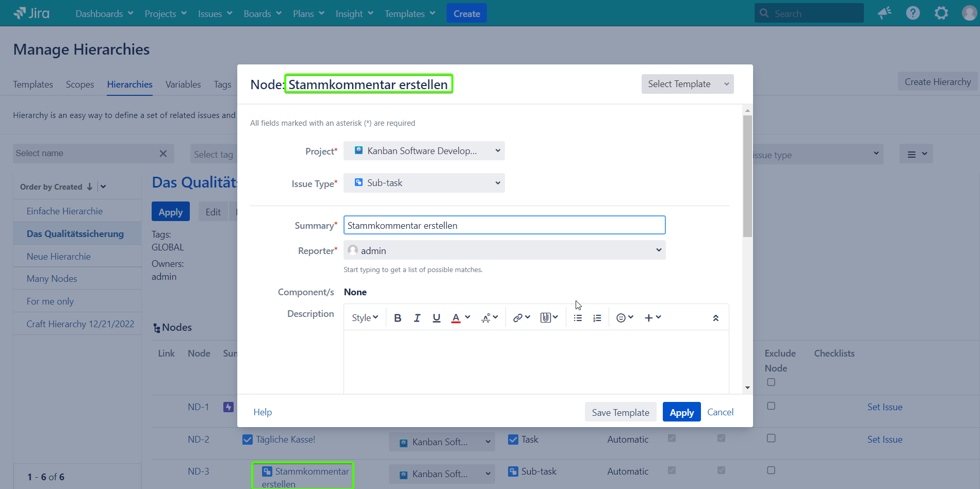
Task: Toggle the Exclude Node header checkbox
Action: coord(771,382)
